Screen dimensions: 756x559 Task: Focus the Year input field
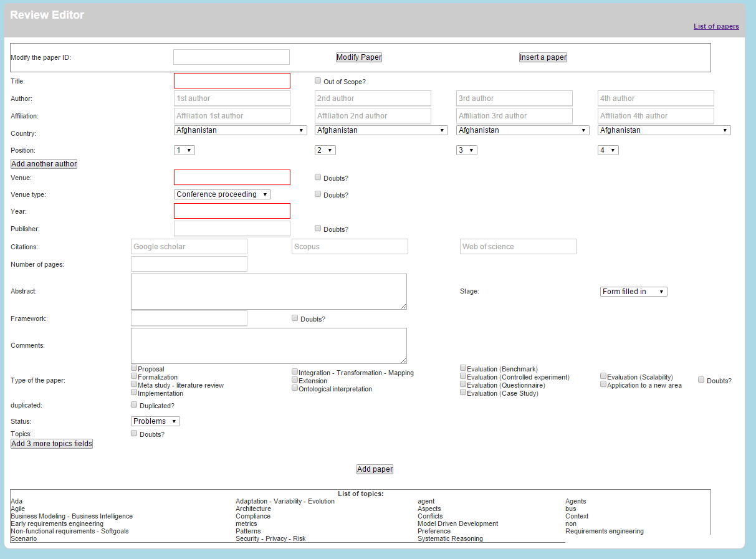click(232, 211)
